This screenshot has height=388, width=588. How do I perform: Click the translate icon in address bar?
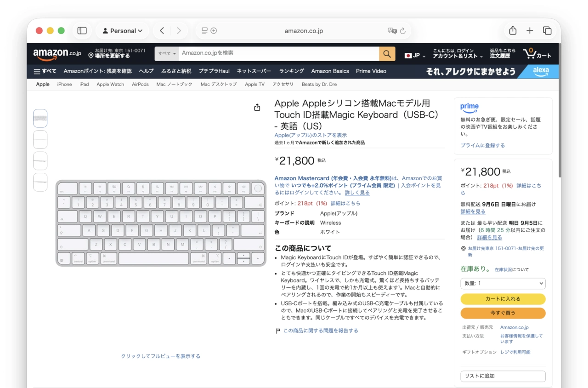(392, 31)
